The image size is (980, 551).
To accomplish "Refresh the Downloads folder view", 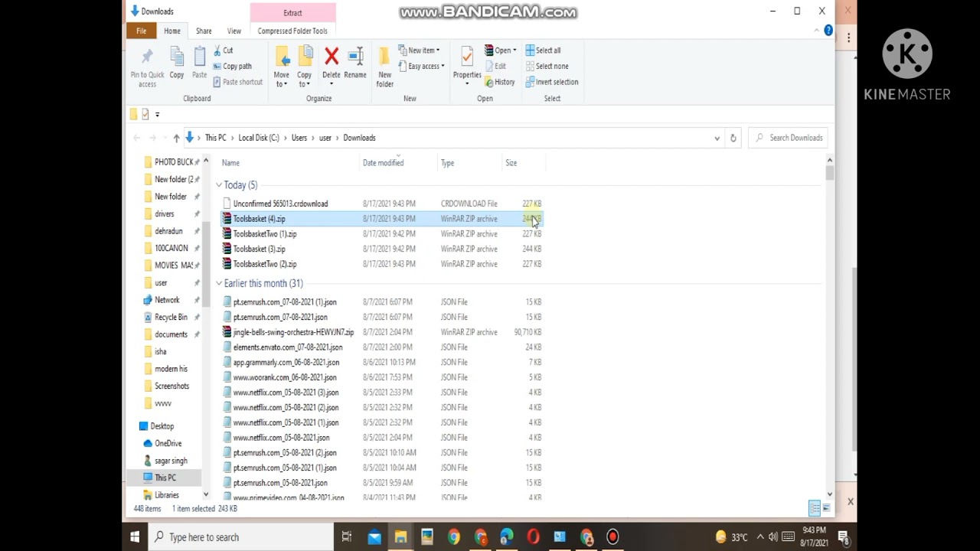I will tap(733, 138).
